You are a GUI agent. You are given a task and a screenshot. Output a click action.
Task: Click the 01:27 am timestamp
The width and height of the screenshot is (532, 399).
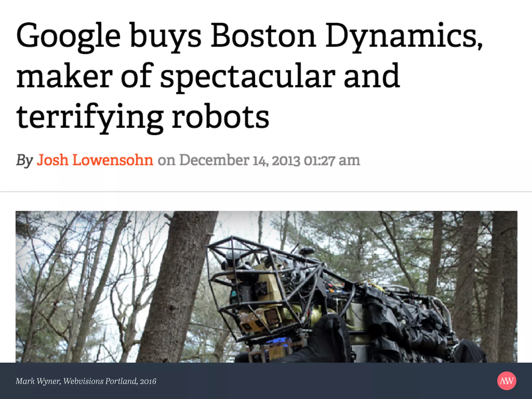click(332, 160)
